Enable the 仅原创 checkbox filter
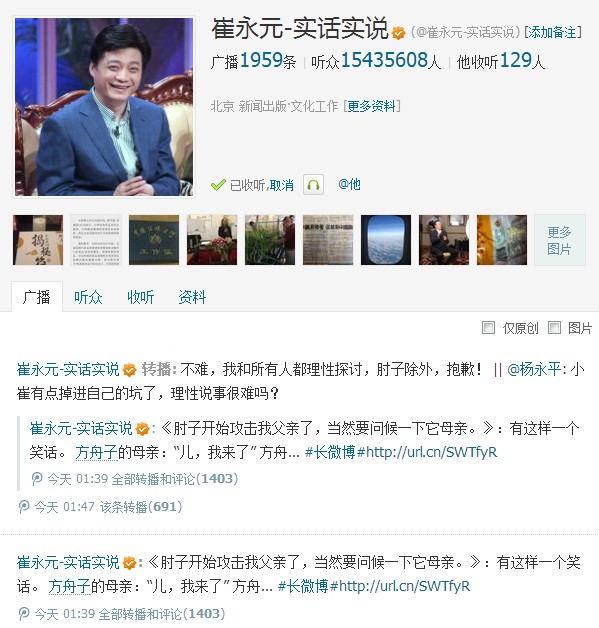The width and height of the screenshot is (599, 628). [488, 328]
